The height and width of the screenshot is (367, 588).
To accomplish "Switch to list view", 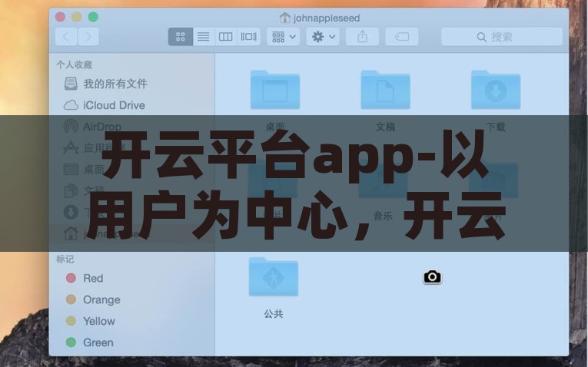I will 204,37.
